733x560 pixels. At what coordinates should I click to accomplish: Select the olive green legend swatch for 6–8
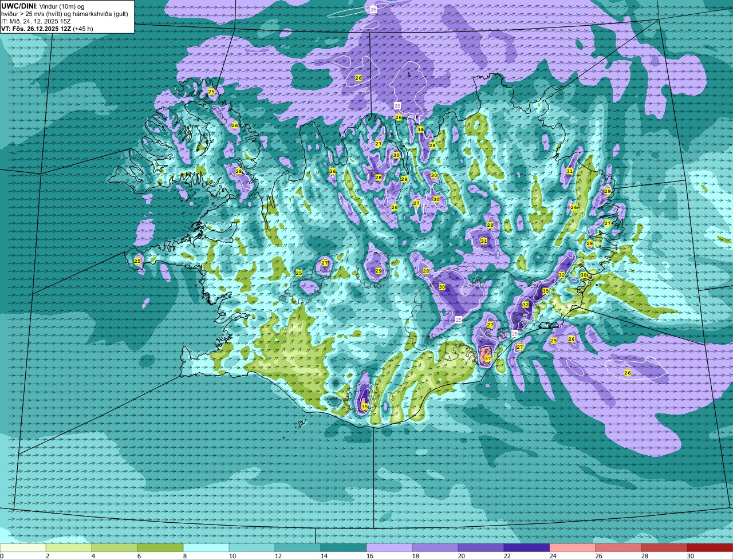160,548
